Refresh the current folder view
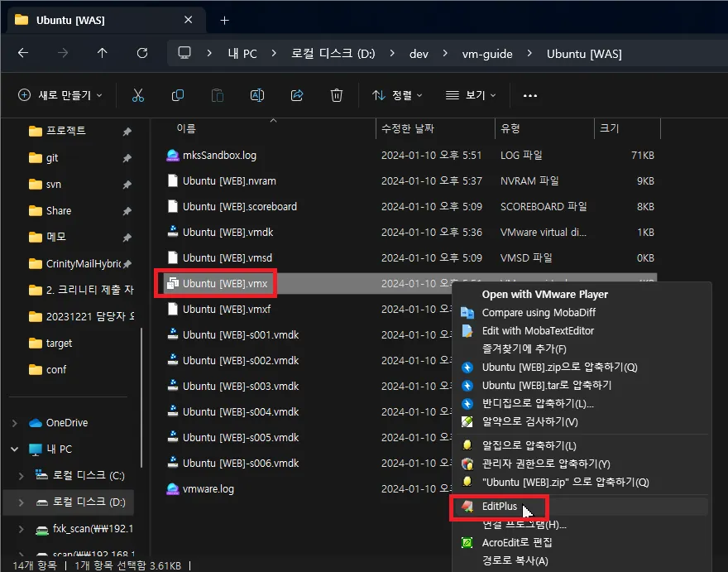Viewport: 728px width, 572px height. [x=142, y=53]
